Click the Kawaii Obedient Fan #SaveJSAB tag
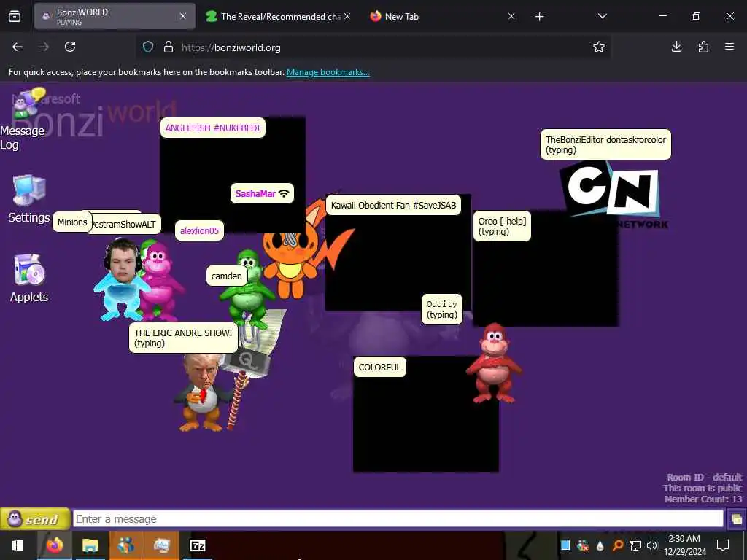 click(x=393, y=205)
